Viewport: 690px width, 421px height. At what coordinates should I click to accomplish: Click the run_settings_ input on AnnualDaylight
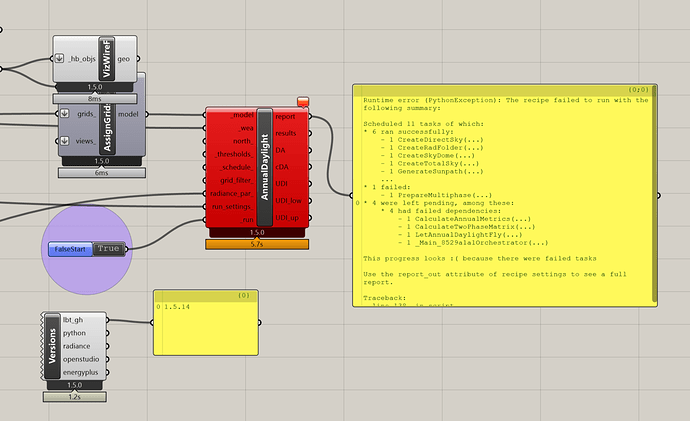tap(232, 206)
